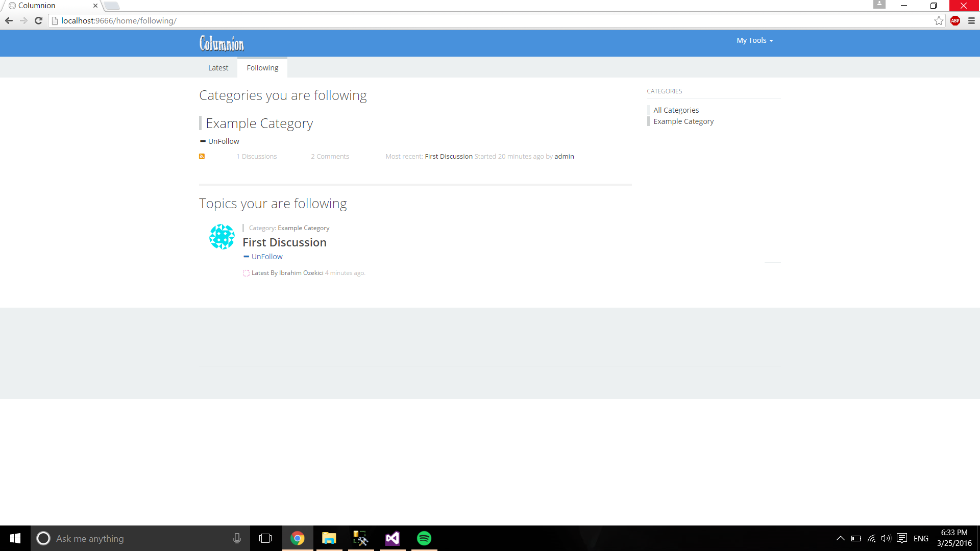Click the AdBlock Plus extension icon
This screenshot has width=980, height=551.
(955, 21)
